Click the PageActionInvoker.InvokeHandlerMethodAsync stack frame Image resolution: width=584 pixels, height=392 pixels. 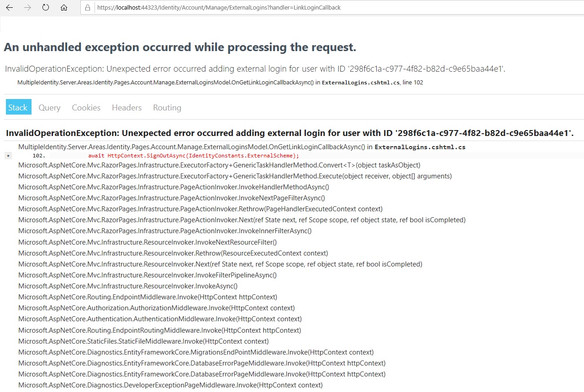(174, 187)
